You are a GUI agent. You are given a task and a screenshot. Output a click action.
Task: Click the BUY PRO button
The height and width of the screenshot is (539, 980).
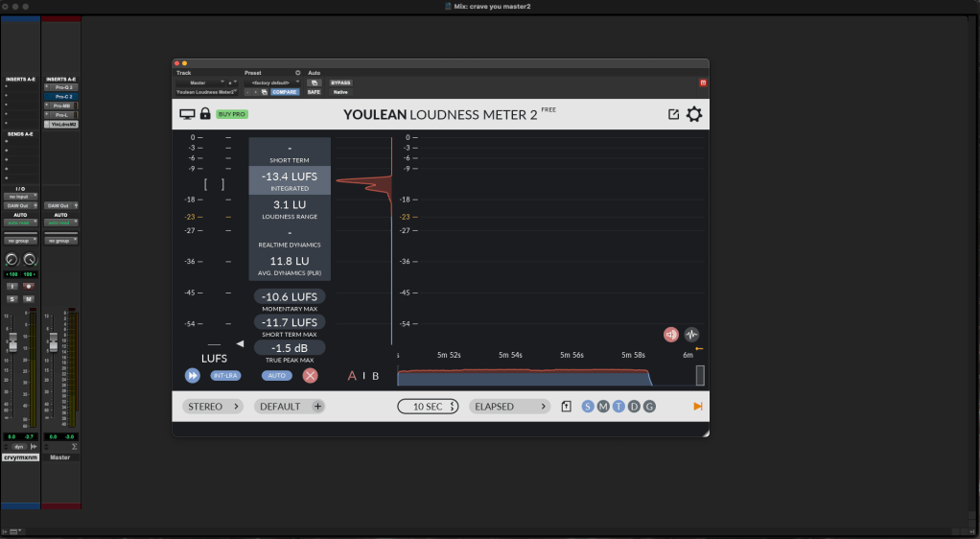click(232, 114)
